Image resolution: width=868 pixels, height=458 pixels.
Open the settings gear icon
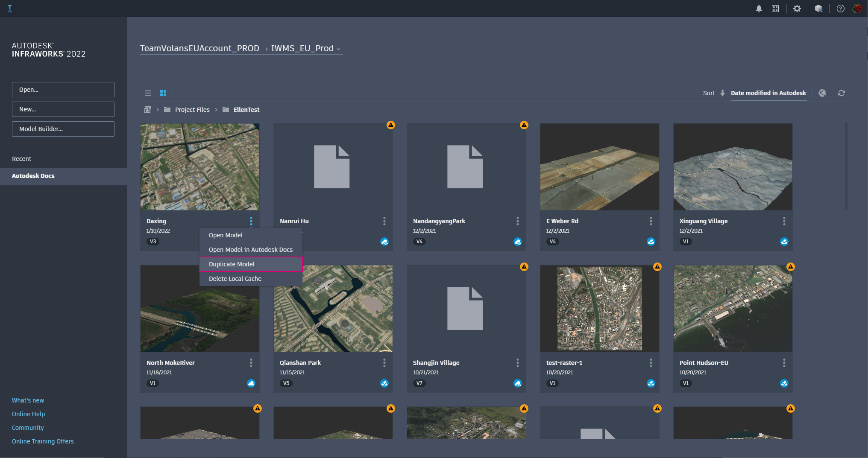coord(797,8)
